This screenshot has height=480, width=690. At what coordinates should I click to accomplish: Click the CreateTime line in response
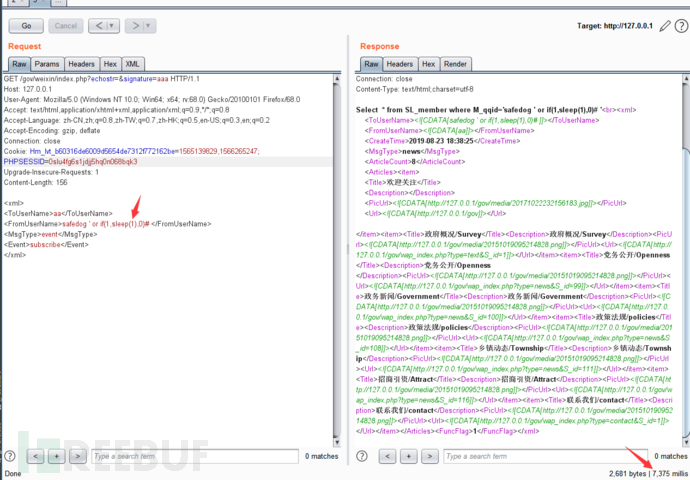(442, 141)
